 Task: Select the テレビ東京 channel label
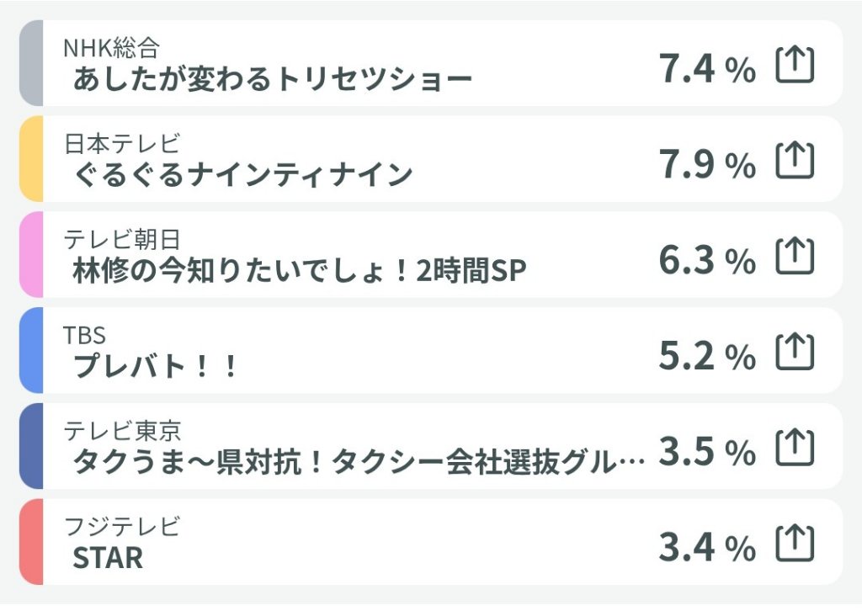pyautogui.click(x=123, y=431)
